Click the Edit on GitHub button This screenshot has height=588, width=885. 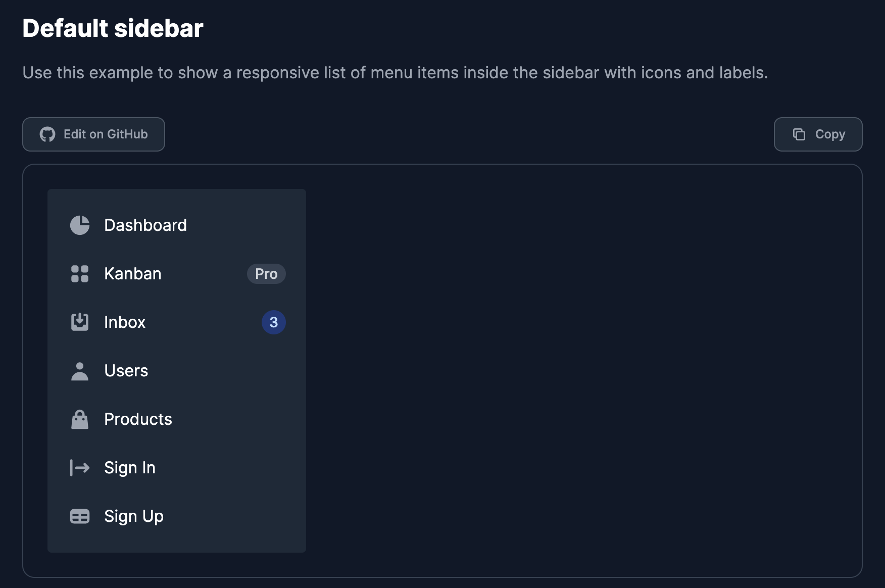click(93, 134)
